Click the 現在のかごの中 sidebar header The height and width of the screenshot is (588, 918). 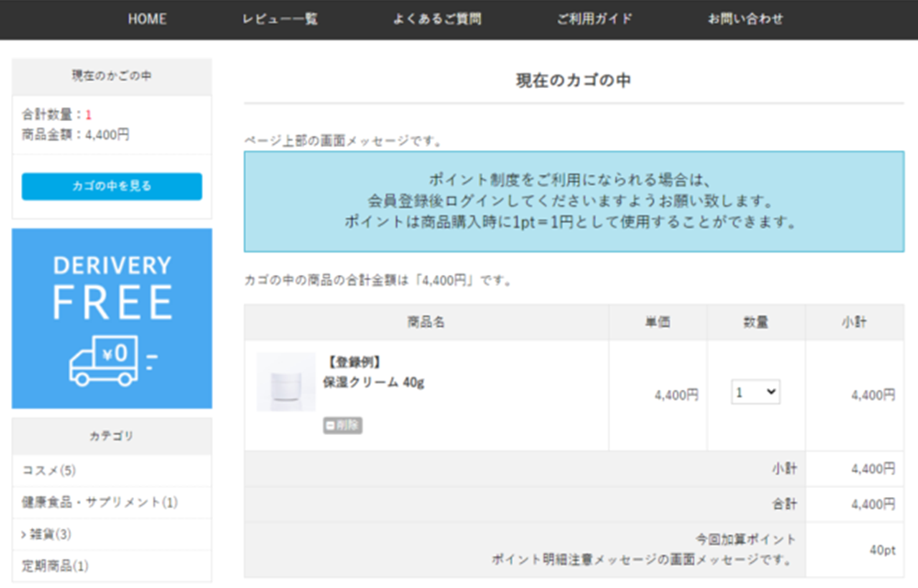(x=112, y=76)
